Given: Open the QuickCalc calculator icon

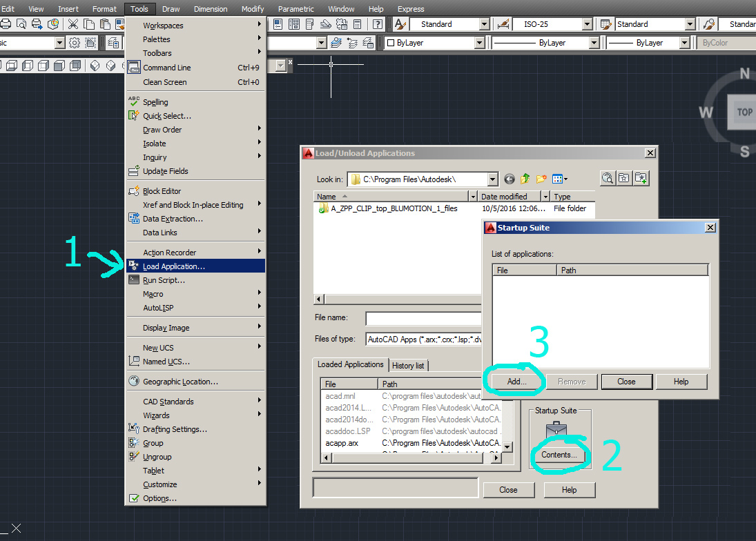Looking at the screenshot, I should (x=357, y=24).
